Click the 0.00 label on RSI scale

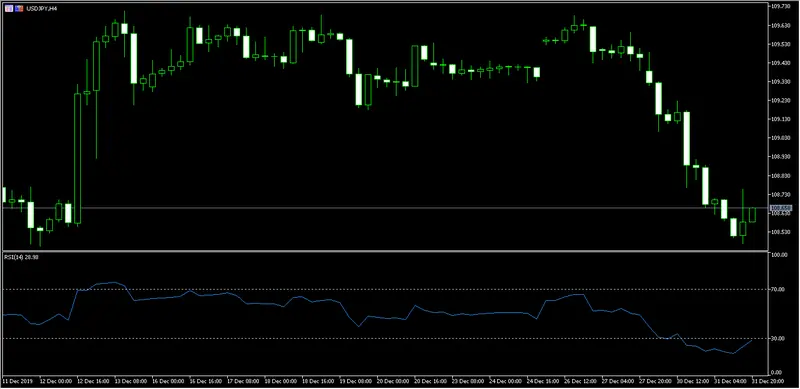pos(777,372)
